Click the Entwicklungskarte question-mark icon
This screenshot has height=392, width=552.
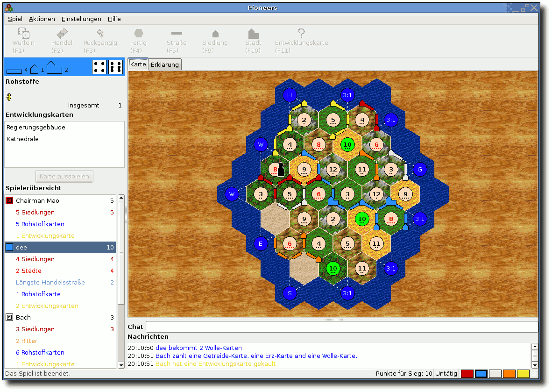[301, 33]
